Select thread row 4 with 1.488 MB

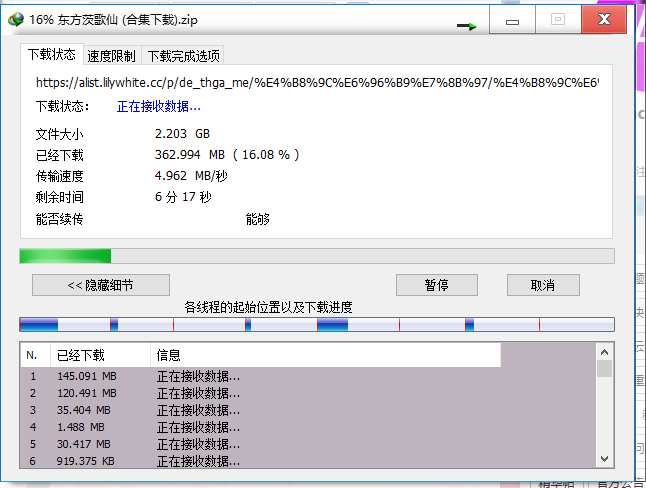(308, 427)
